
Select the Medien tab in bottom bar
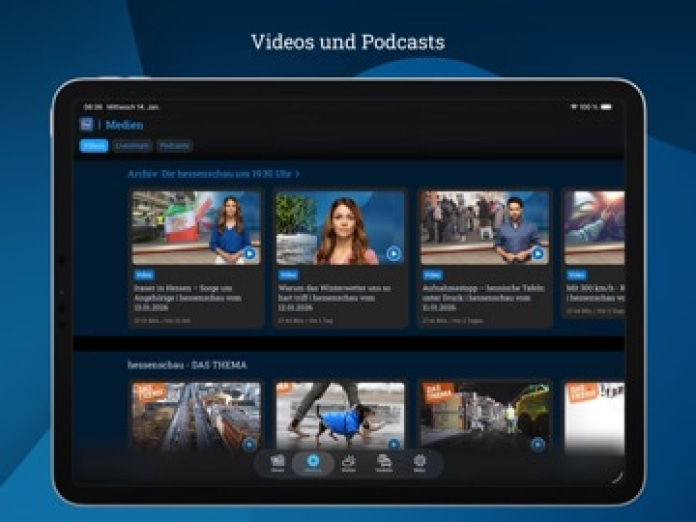[313, 463]
